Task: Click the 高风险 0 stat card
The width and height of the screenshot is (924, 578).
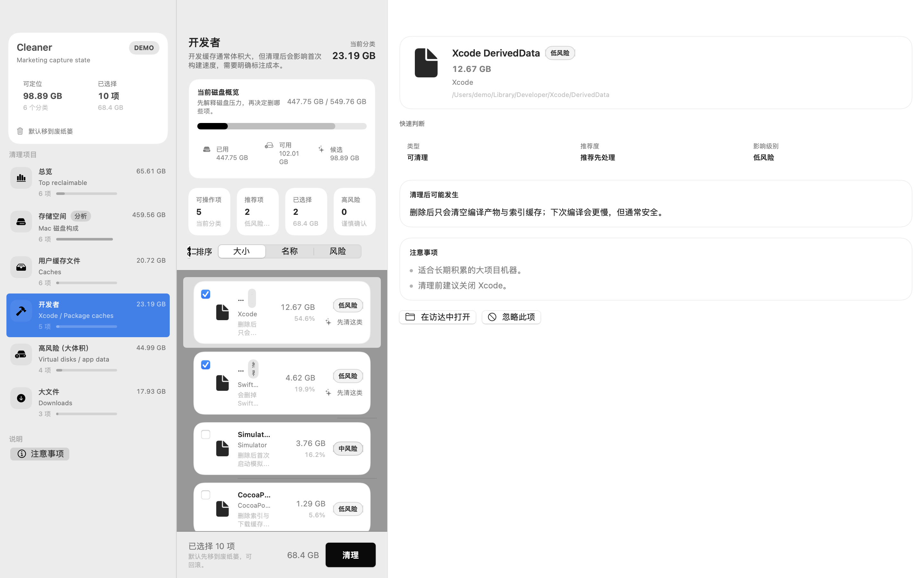Action: pyautogui.click(x=354, y=211)
